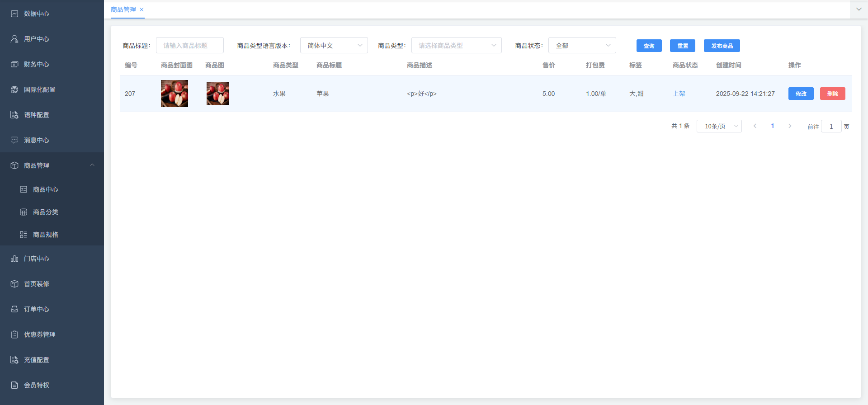The width and height of the screenshot is (868, 405).
Task: Click the 商品标题 input field
Action: point(189,45)
